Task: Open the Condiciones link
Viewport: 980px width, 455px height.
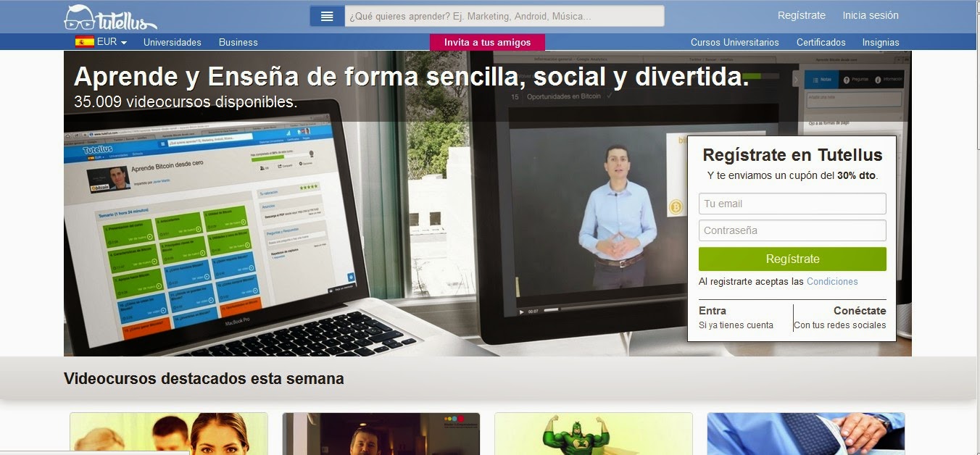Action: (832, 281)
